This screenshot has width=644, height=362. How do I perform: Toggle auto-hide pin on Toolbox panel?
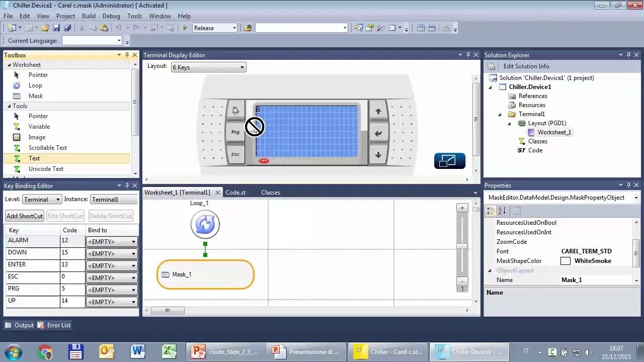127,55
